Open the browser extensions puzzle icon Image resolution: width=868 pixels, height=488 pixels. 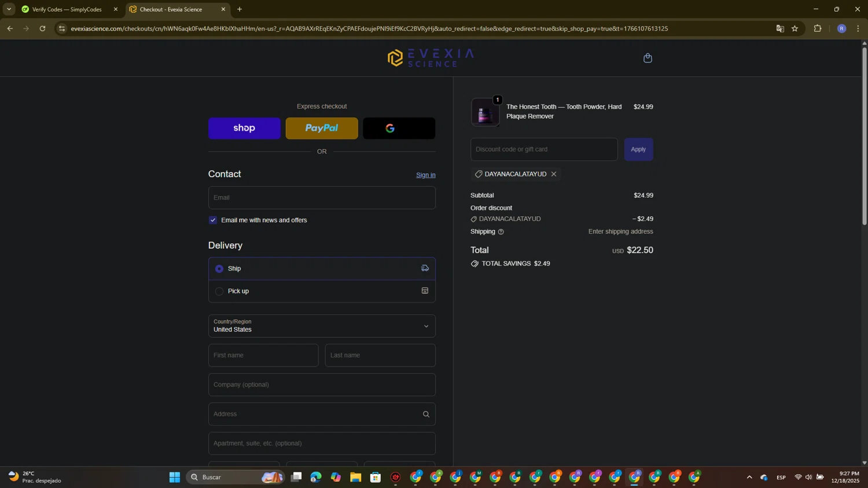tap(818, 28)
